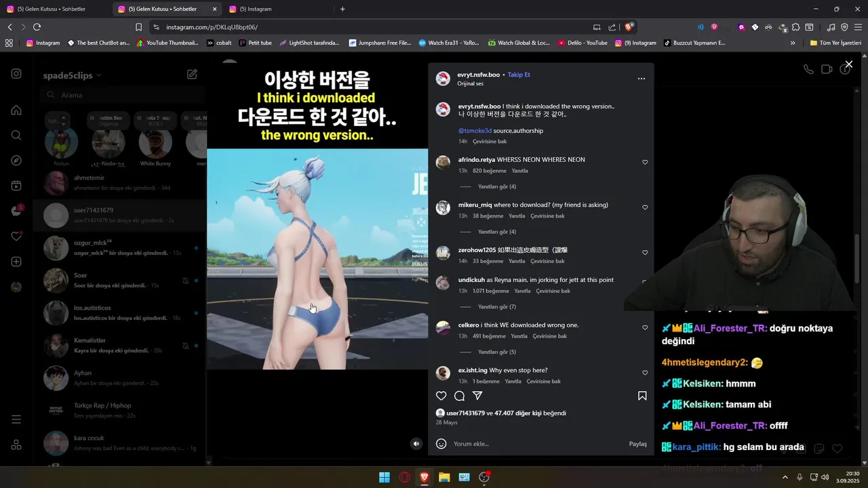Screen dimensions: 868x488
Task: Click Çevirisine bak under the caption
Action: [x=490, y=142]
